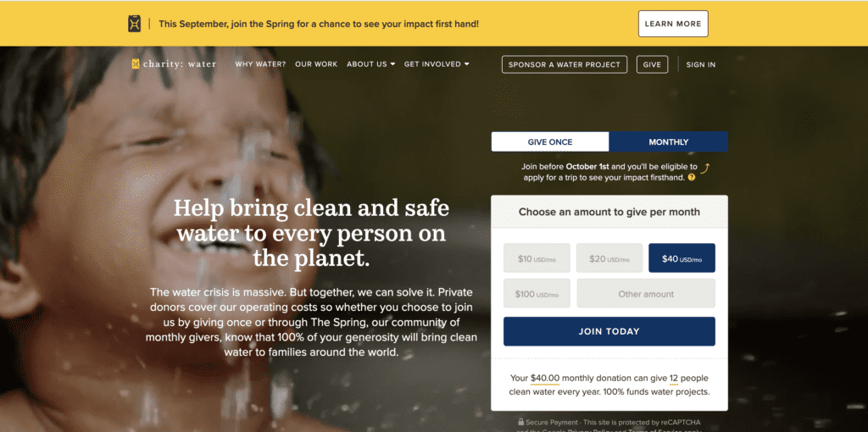
Task: Click the Other amount input field
Action: [646, 294]
